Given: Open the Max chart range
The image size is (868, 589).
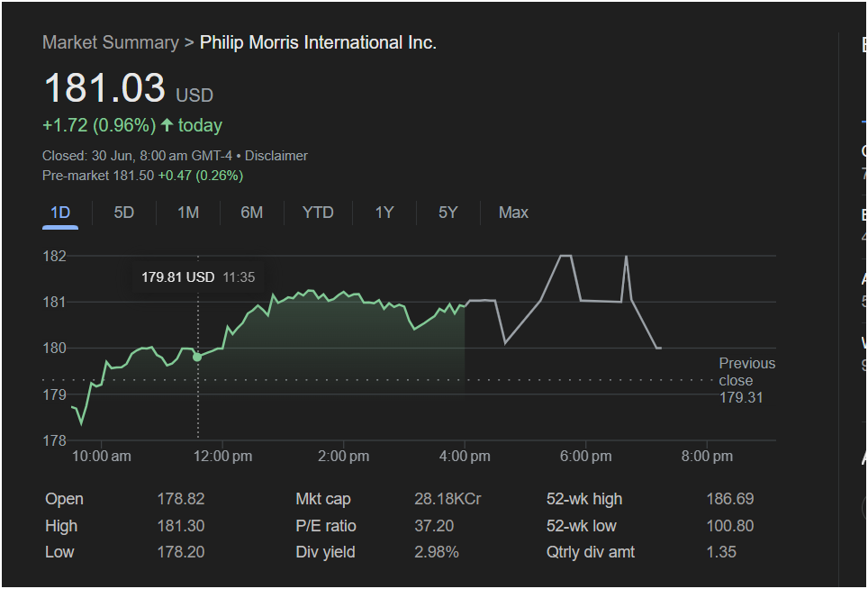Looking at the screenshot, I should (x=513, y=213).
